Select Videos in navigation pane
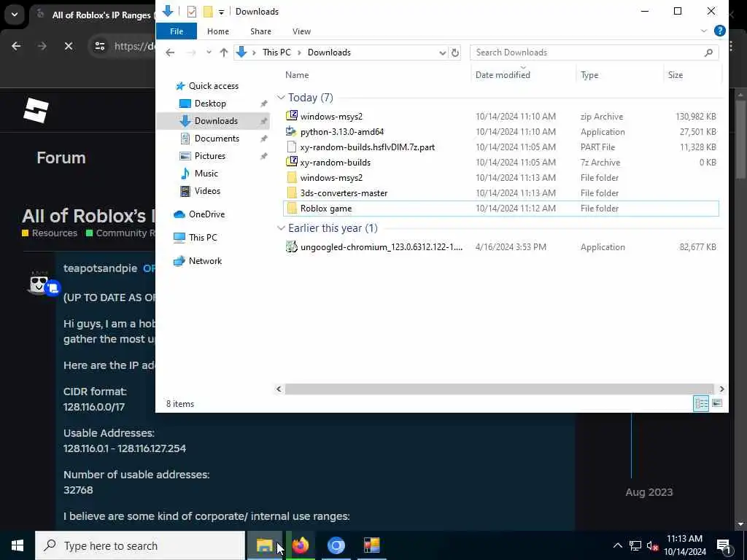The image size is (747, 560). [207, 191]
